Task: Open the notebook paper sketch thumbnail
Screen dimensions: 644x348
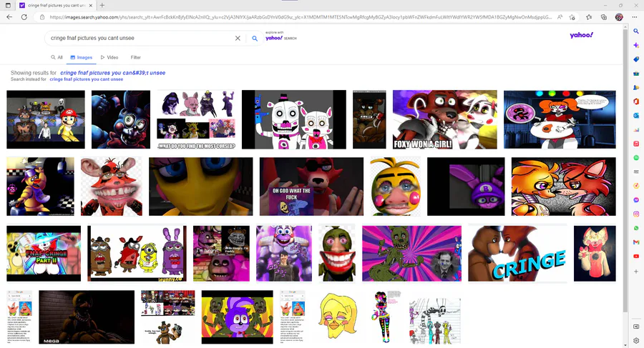Action: click(434, 321)
